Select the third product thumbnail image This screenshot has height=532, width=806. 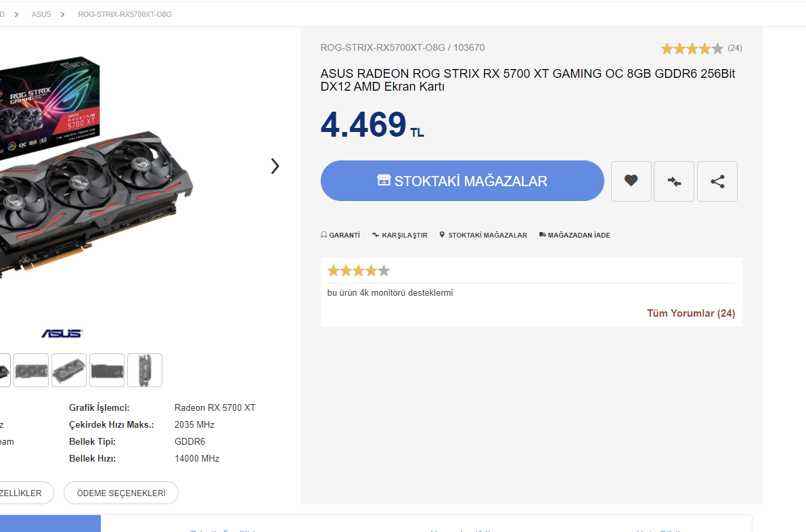coord(69,370)
